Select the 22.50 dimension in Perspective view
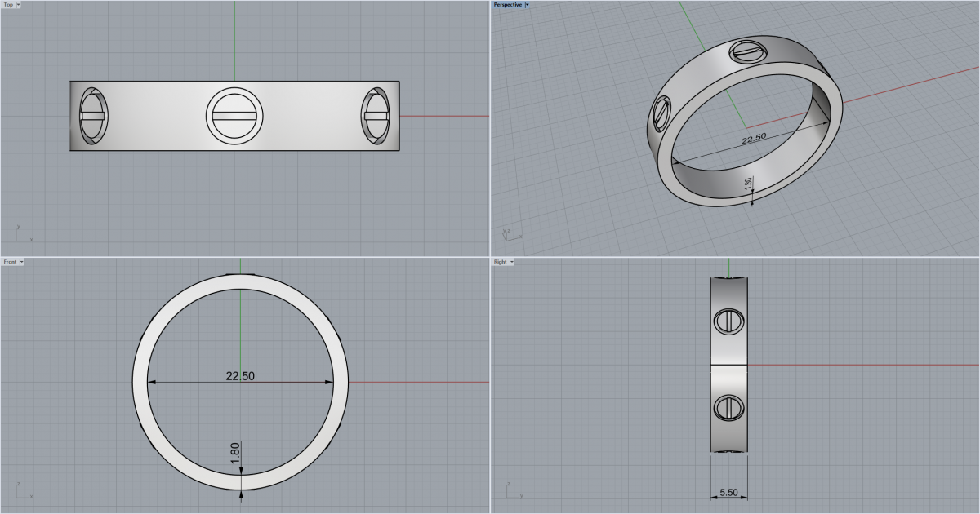Screen dimensions: 980x514 [753, 140]
